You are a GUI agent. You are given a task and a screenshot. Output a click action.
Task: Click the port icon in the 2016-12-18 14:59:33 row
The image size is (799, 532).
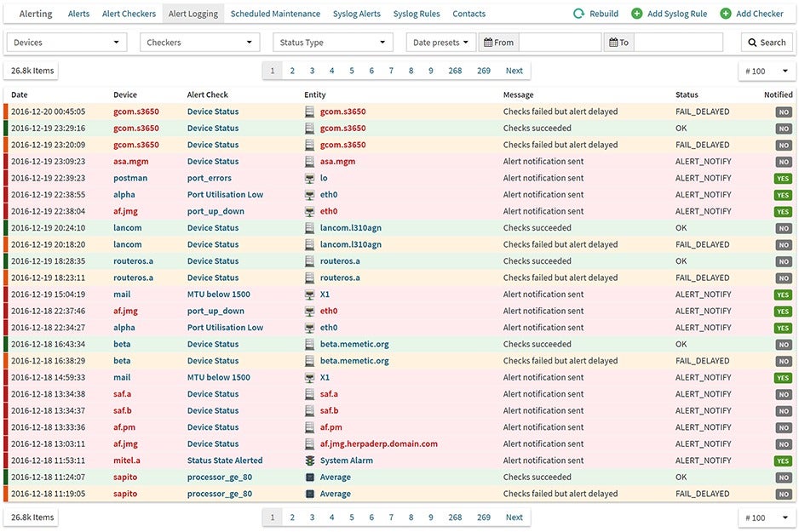coord(309,378)
